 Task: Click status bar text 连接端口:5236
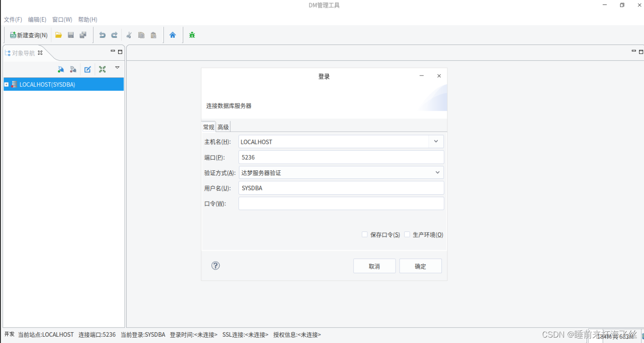click(x=97, y=335)
